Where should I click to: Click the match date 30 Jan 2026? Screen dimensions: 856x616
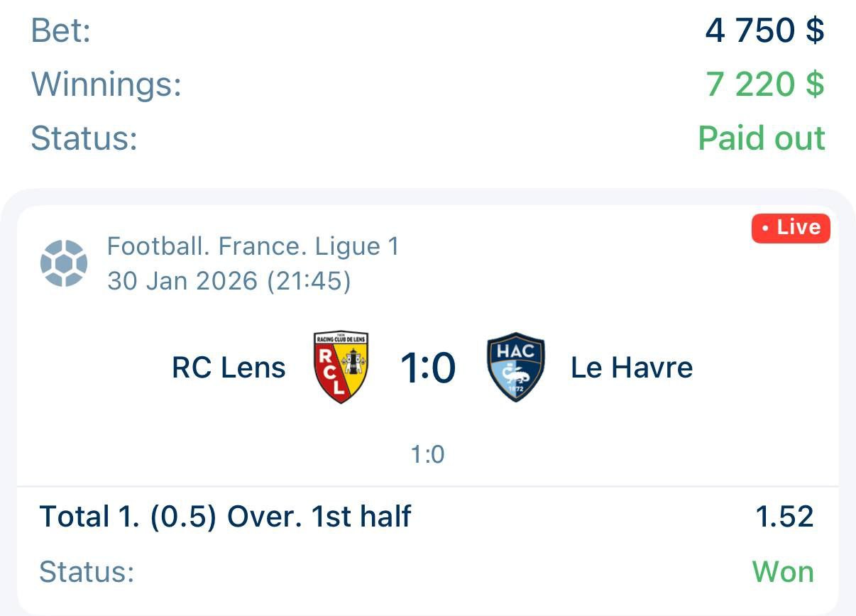[x=229, y=281]
